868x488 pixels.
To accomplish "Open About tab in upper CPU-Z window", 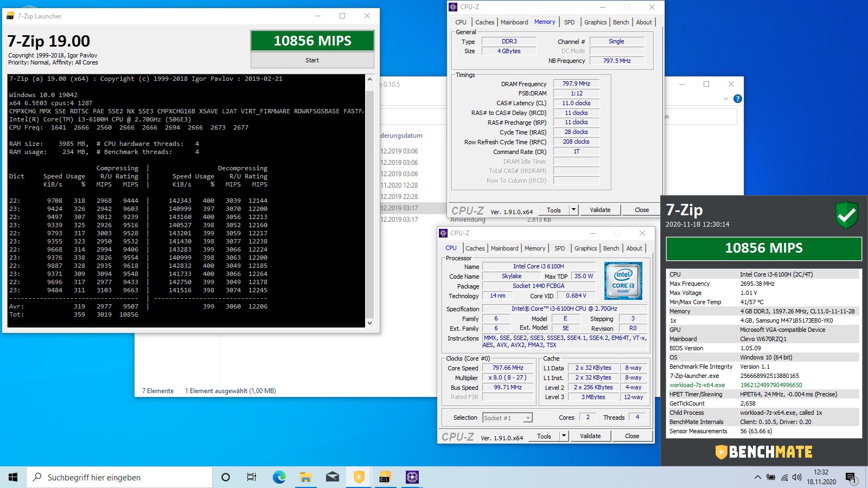I will (644, 22).
